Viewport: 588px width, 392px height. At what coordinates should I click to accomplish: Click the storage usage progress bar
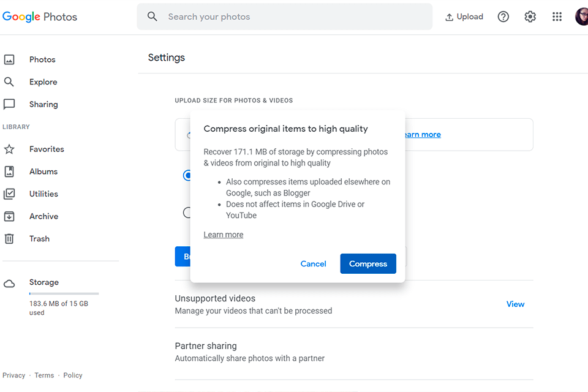(x=64, y=293)
